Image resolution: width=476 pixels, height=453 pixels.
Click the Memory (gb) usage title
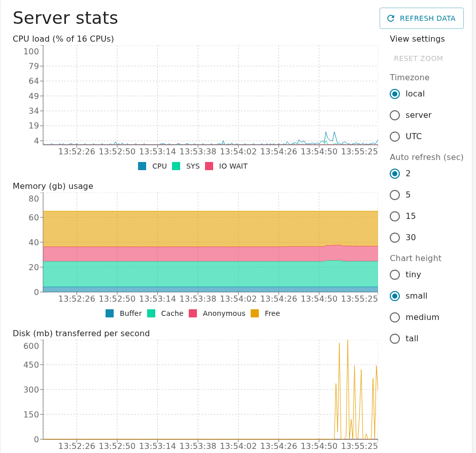click(x=53, y=186)
